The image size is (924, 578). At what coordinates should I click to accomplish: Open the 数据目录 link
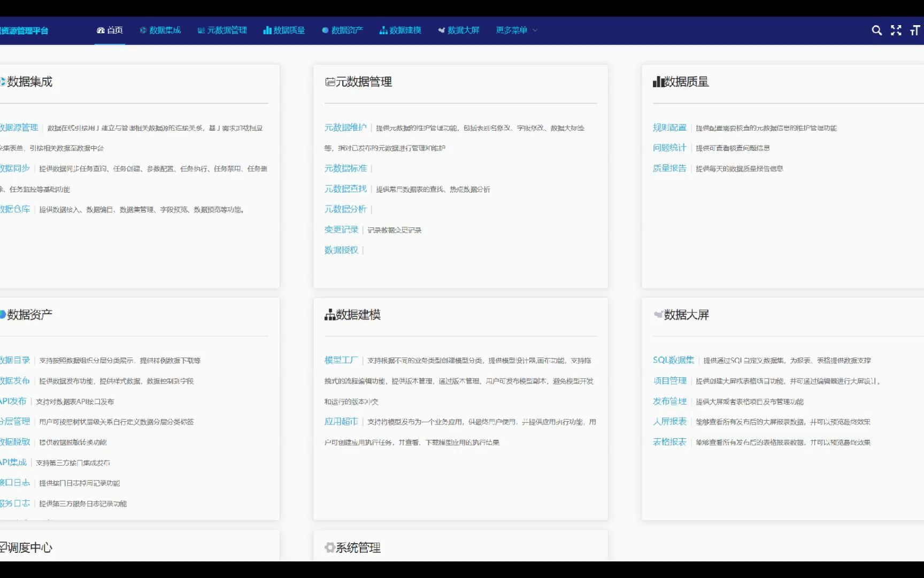coord(15,360)
